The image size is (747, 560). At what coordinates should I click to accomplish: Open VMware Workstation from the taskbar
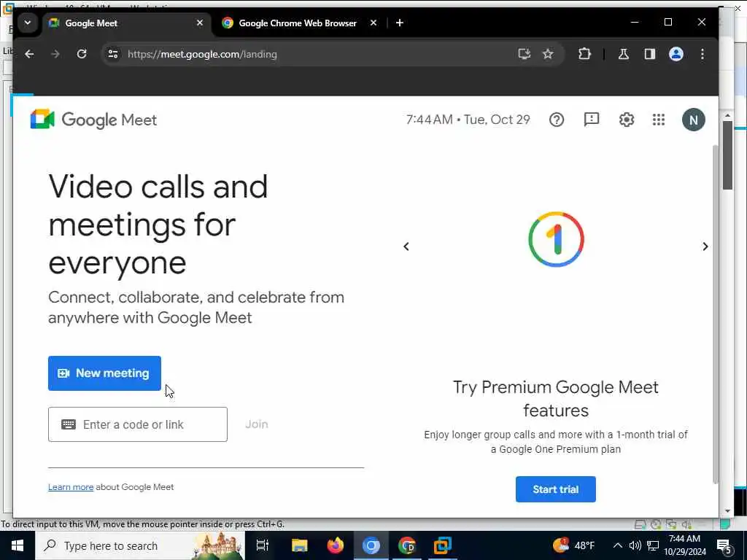(443, 545)
